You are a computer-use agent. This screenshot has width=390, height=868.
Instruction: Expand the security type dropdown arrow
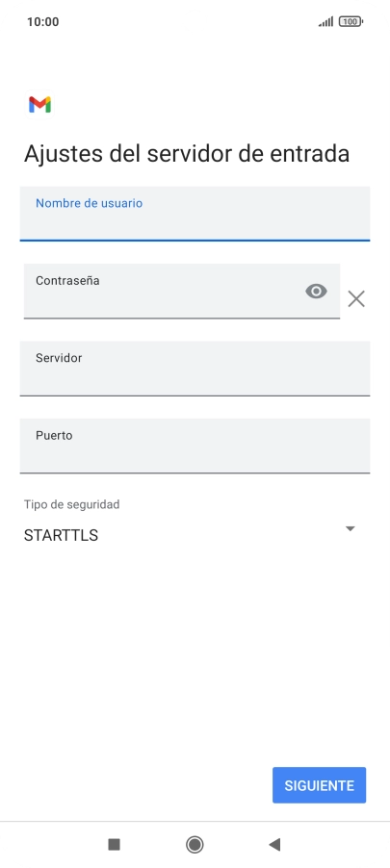(351, 528)
